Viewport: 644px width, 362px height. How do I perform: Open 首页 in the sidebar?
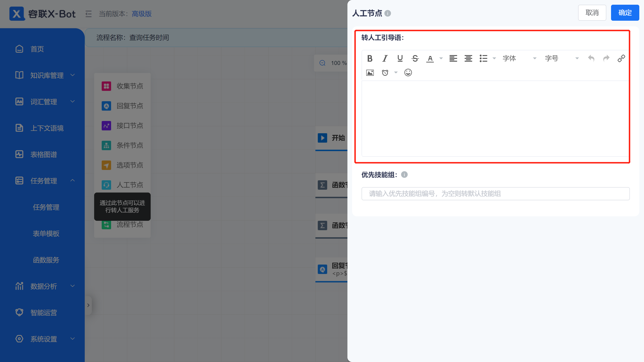coord(43,49)
